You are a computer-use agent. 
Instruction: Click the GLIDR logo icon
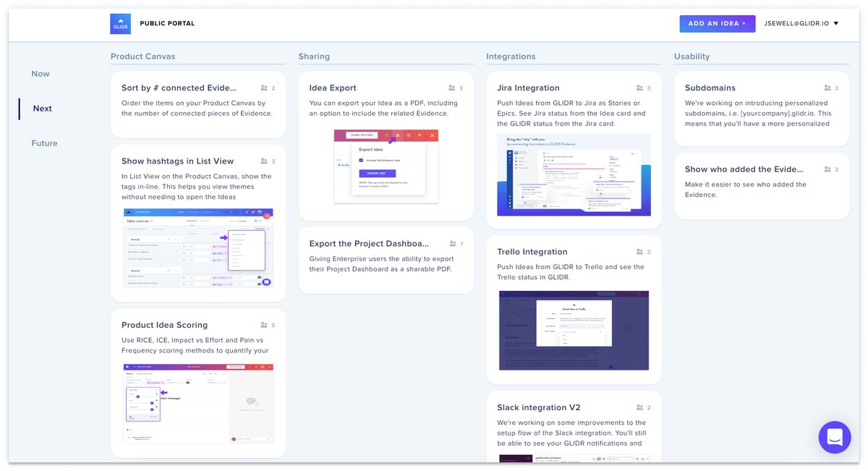(x=121, y=24)
